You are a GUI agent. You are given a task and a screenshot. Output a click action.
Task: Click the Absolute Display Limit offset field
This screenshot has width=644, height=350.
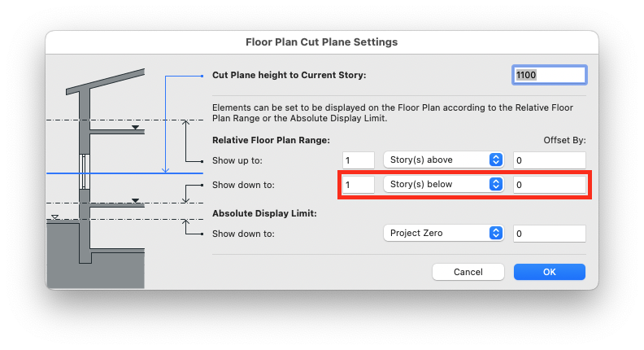tap(549, 234)
